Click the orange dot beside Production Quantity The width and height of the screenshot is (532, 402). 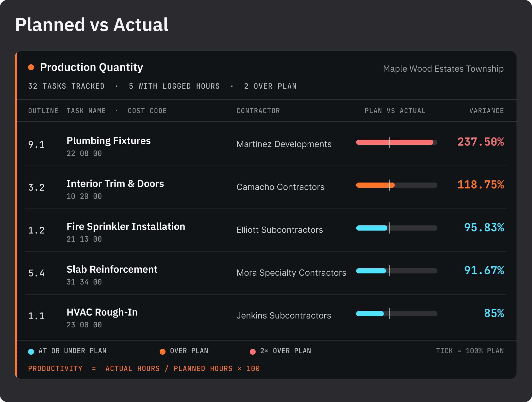(x=31, y=67)
